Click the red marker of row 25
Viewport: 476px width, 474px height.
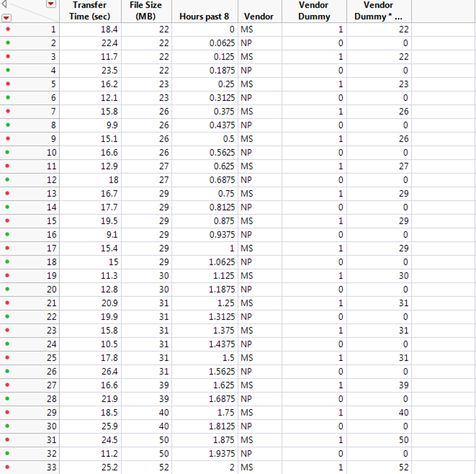(x=7, y=357)
